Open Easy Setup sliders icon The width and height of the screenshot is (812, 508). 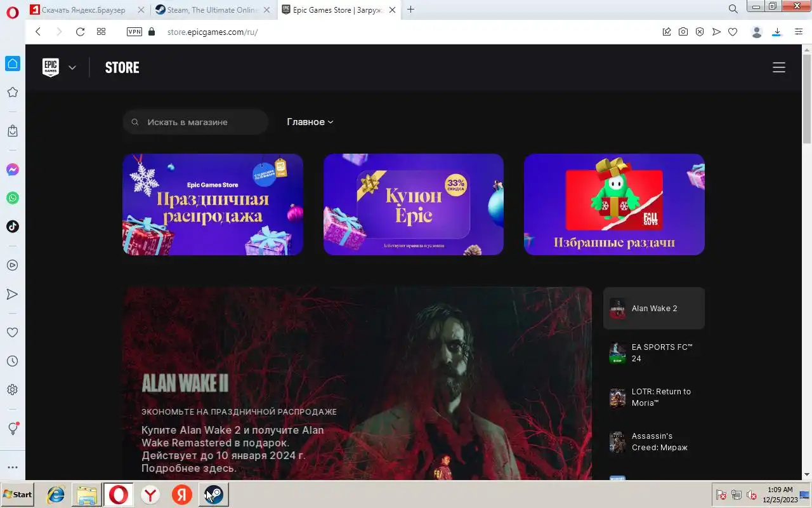click(x=799, y=32)
